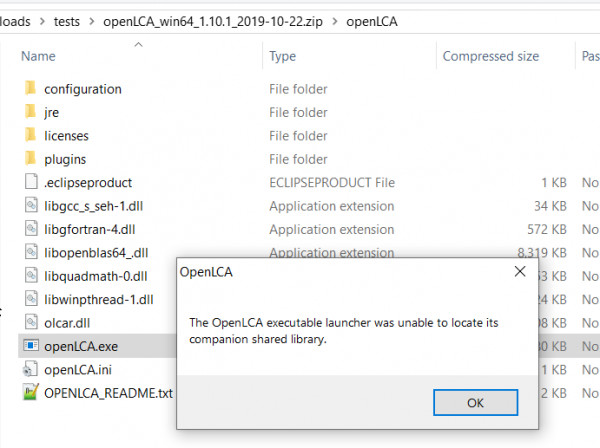Image resolution: width=600 pixels, height=448 pixels.
Task: Click OK in the OpenLCA dialog
Action: coord(475,402)
